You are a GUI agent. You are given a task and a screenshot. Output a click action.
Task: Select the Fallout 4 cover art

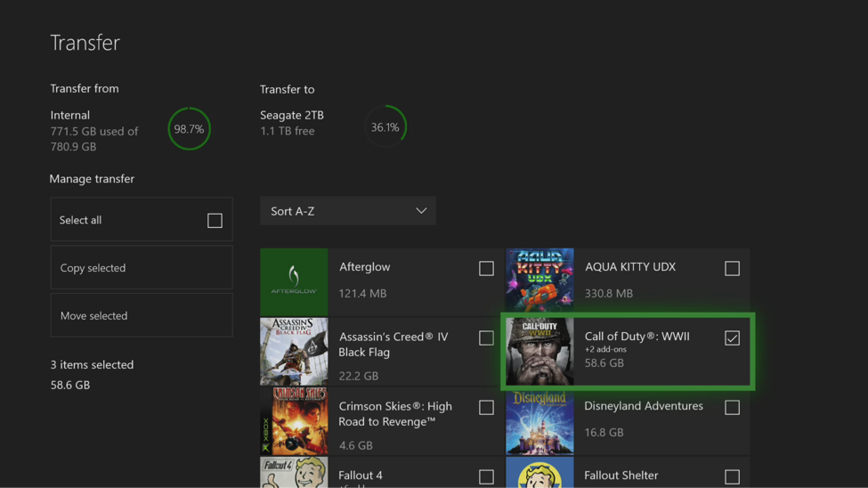coord(294,473)
